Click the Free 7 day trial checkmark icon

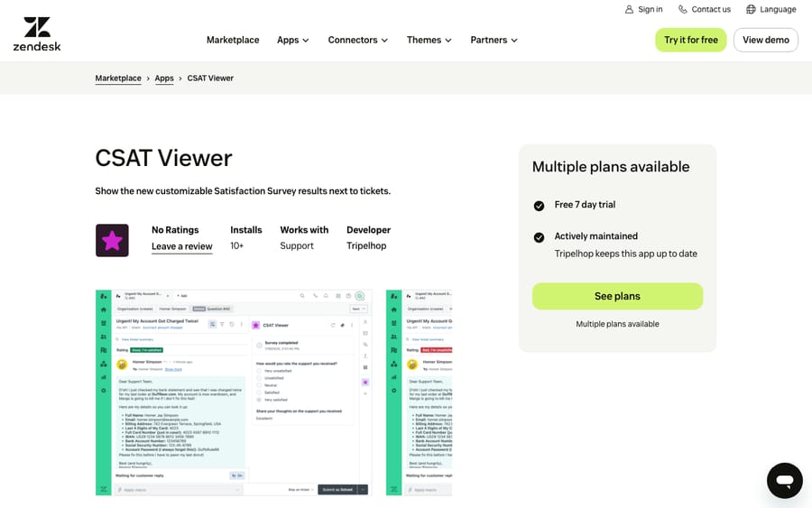click(539, 206)
